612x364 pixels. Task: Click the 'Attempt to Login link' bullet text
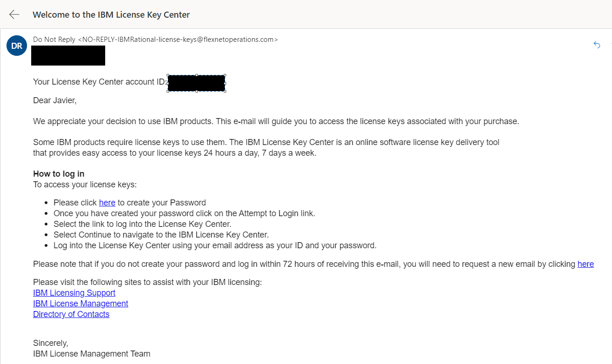coord(184,213)
